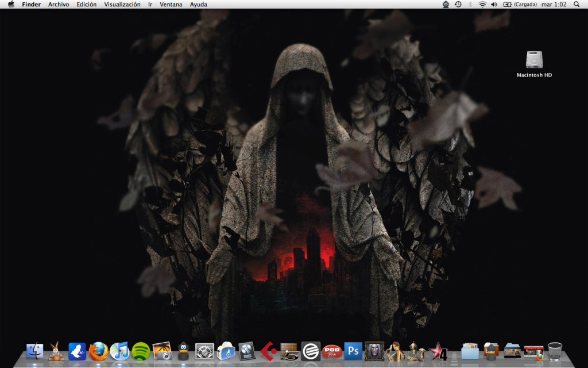Open the Adium penguin-duck icon
The image size is (588, 368).
coord(183,350)
